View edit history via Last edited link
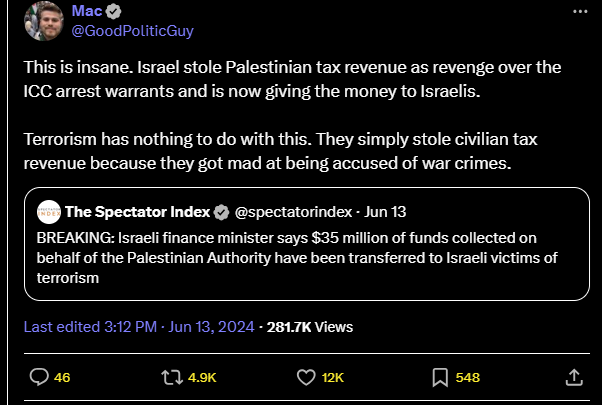 click(x=138, y=326)
